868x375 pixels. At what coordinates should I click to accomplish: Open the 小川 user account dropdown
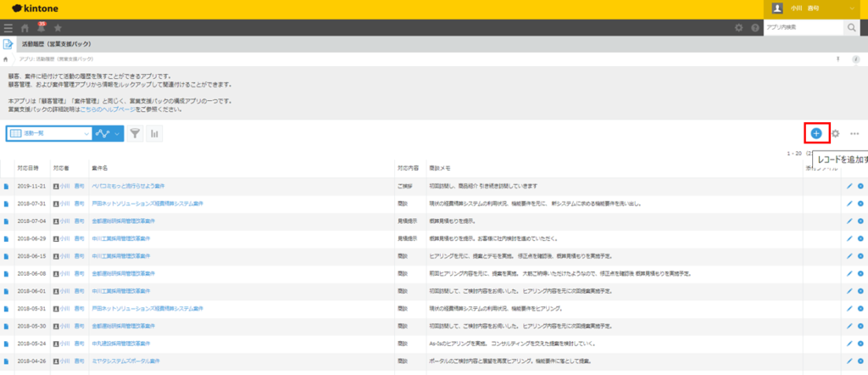(817, 8)
